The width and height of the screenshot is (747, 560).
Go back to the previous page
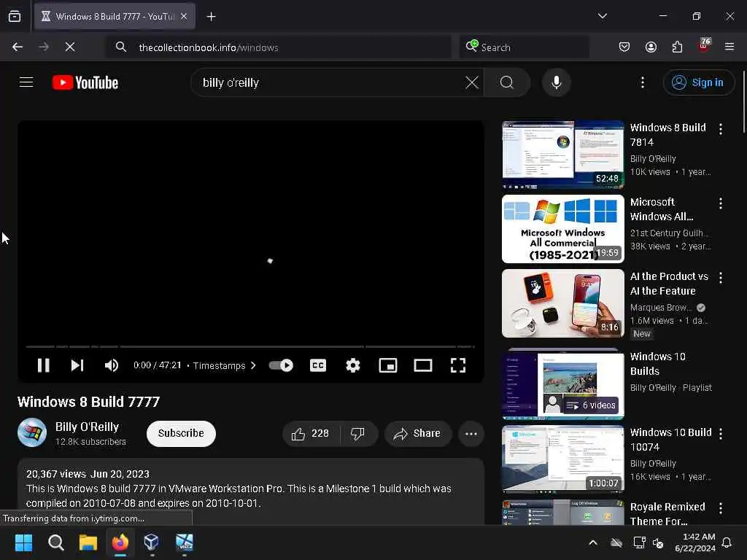coord(18,47)
